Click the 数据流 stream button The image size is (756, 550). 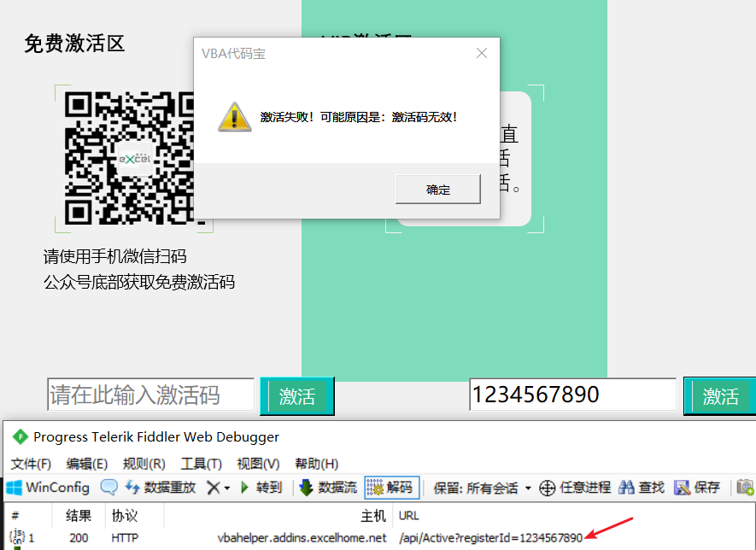[x=328, y=488]
